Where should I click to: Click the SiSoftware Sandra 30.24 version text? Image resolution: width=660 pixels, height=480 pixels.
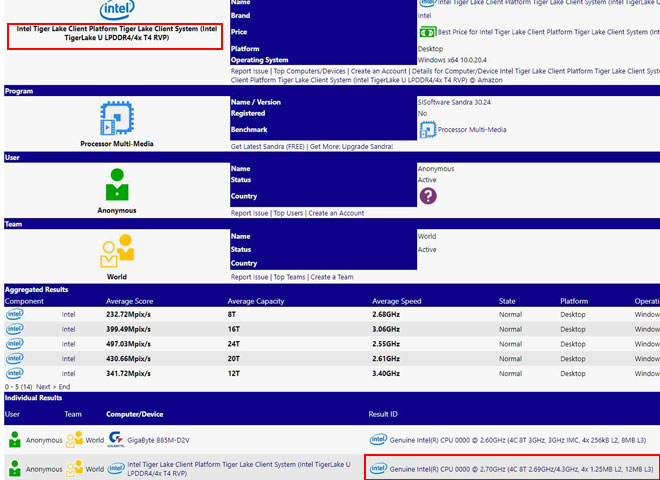pyautogui.click(x=454, y=102)
